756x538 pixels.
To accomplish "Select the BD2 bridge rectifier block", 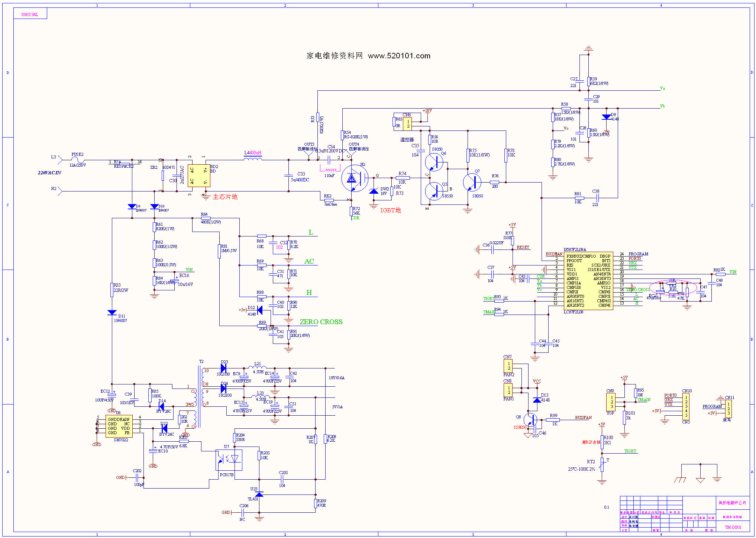I will [199, 175].
